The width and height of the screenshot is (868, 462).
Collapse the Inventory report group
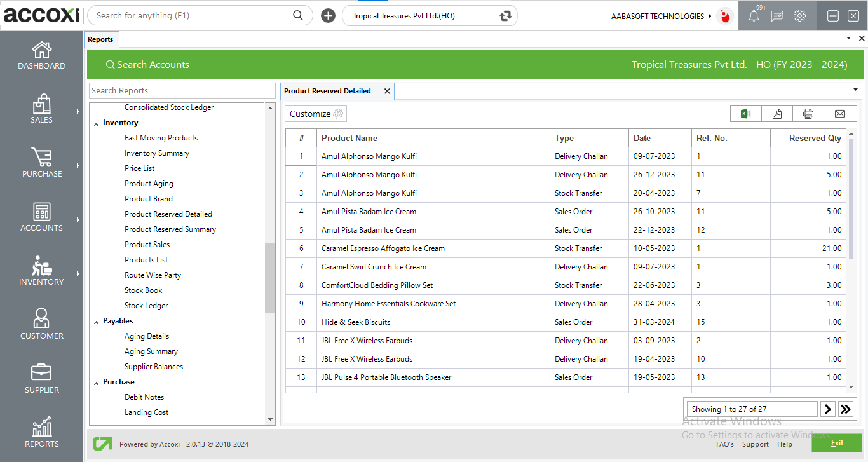(x=96, y=123)
